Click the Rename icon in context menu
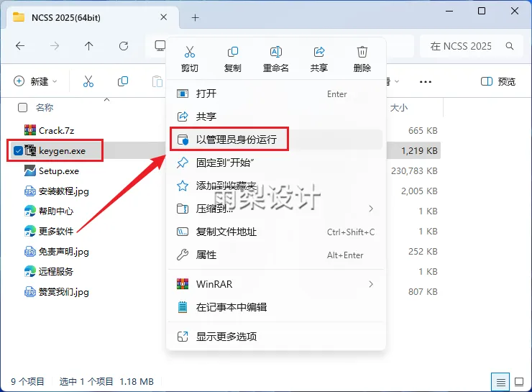 point(276,53)
